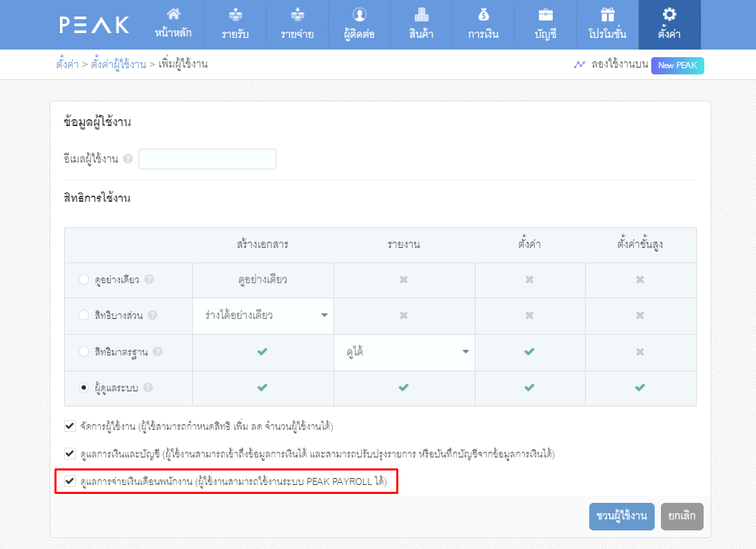756x549 pixels.
Task: Click cross under ตั้งค่าขั้นสูง in สิทธิมาตรฐาน row
Action: [x=640, y=352]
